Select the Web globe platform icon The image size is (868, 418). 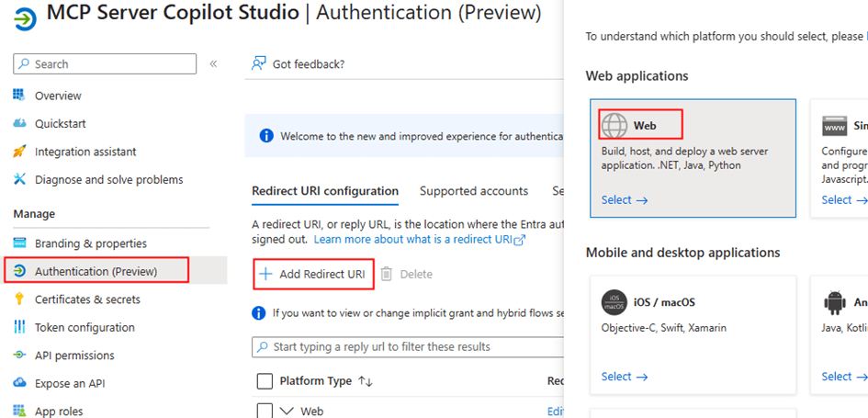point(614,125)
